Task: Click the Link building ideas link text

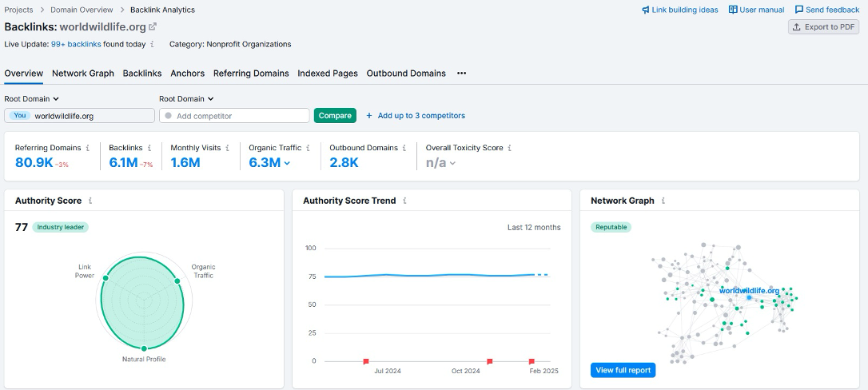Action: pyautogui.click(x=685, y=10)
